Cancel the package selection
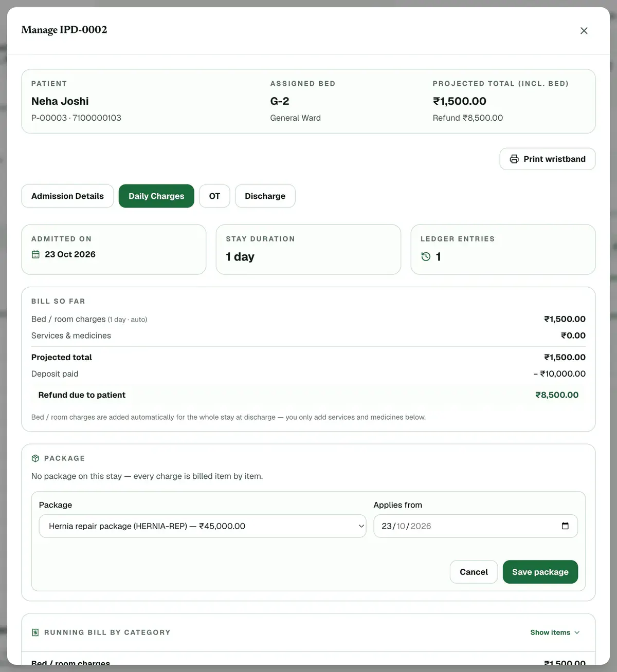This screenshot has width=617, height=672. pos(474,572)
